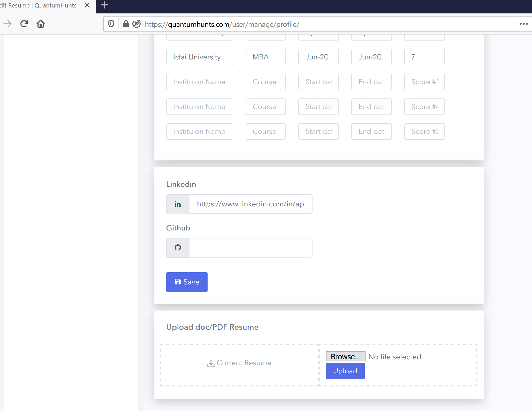532x411 pixels.
Task: Click the browser home icon
Action: [41, 24]
